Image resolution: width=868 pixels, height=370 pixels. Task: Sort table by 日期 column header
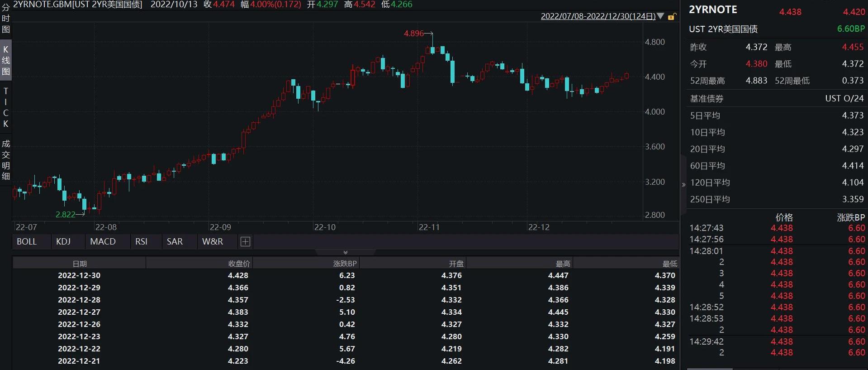80,264
